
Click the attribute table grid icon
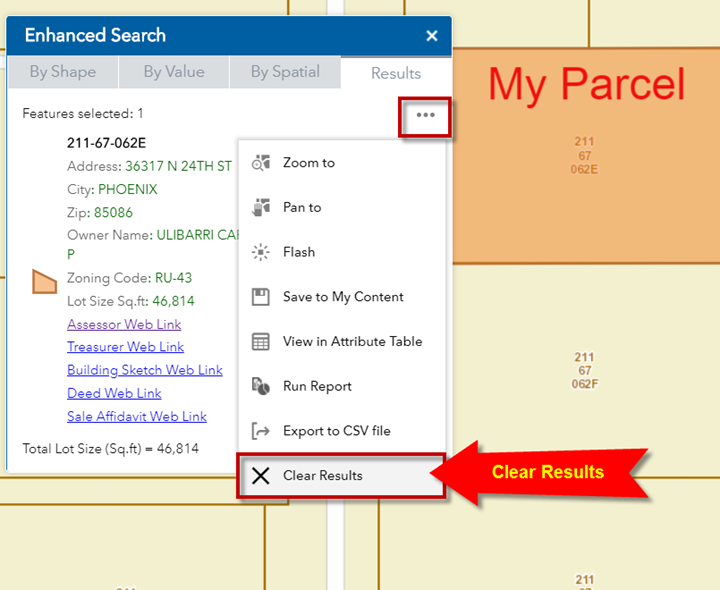tap(261, 342)
